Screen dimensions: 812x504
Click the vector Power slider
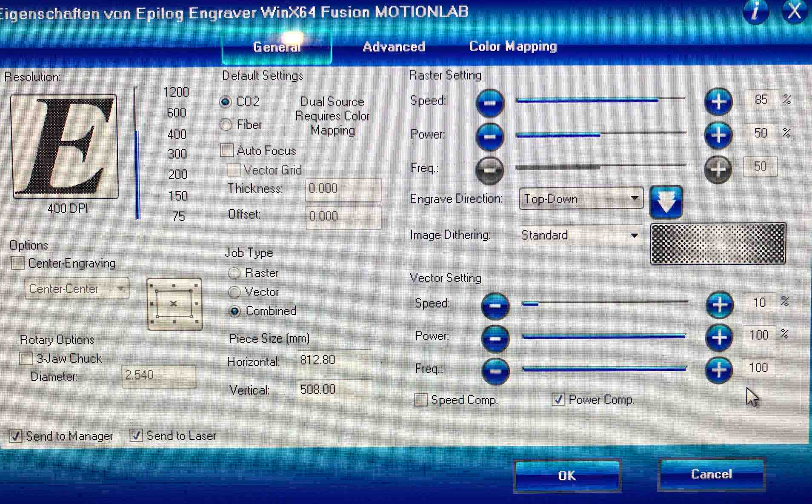605,336
